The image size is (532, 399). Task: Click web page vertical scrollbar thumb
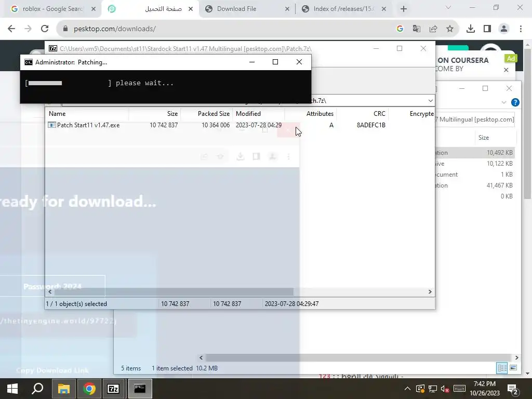coord(527,124)
